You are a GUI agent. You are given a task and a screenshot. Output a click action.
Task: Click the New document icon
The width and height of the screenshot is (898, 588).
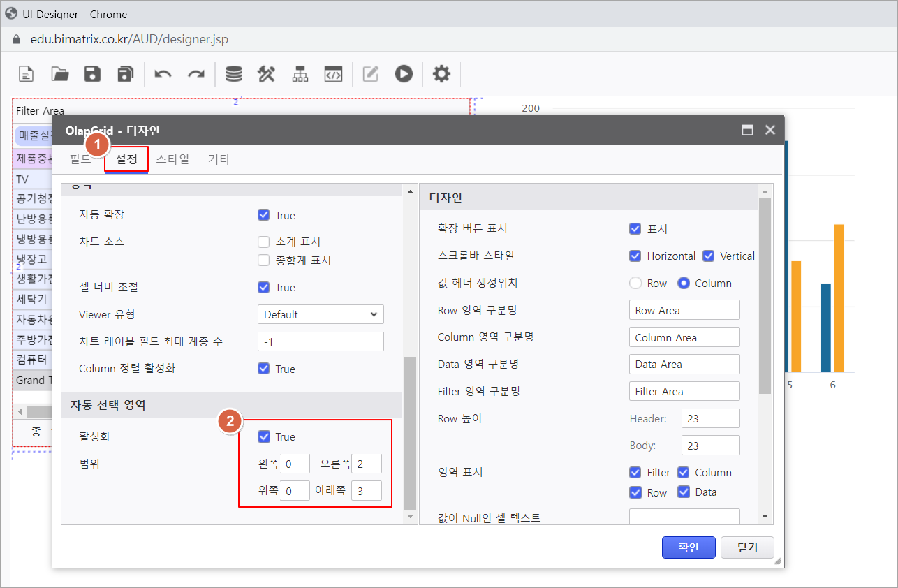[x=26, y=73]
